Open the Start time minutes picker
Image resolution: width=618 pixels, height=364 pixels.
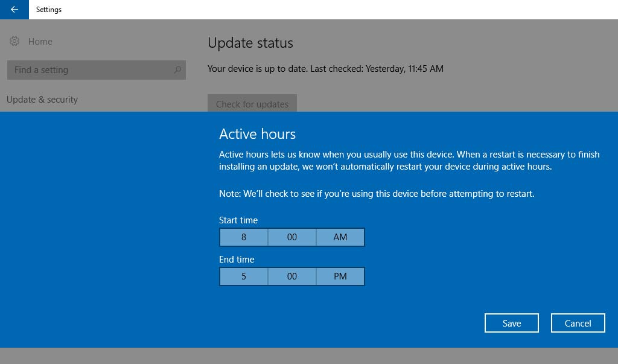(x=292, y=237)
